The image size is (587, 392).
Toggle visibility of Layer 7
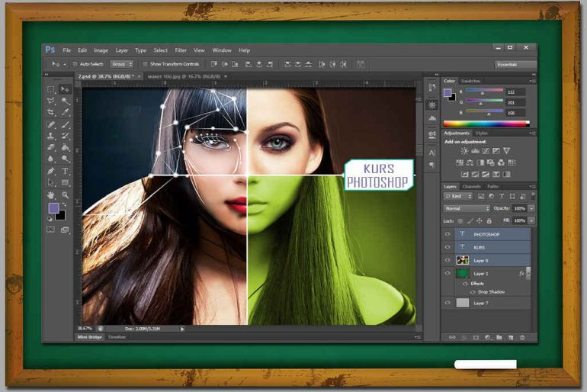(x=447, y=303)
